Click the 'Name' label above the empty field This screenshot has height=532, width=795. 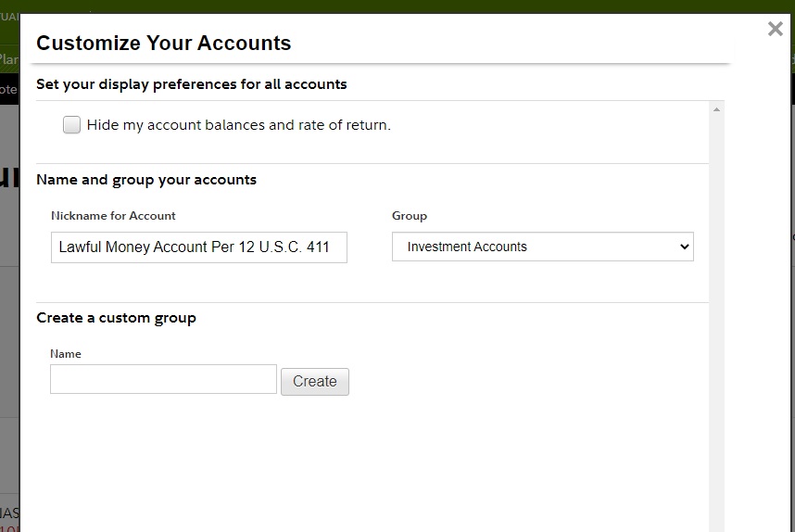pos(65,354)
